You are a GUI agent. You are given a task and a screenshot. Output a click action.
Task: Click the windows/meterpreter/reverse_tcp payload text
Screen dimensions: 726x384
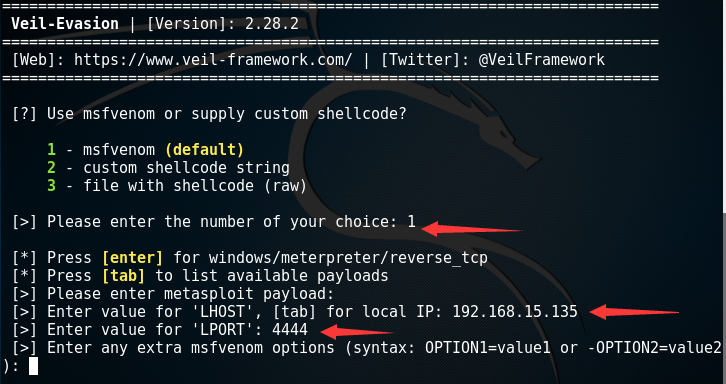348,258
